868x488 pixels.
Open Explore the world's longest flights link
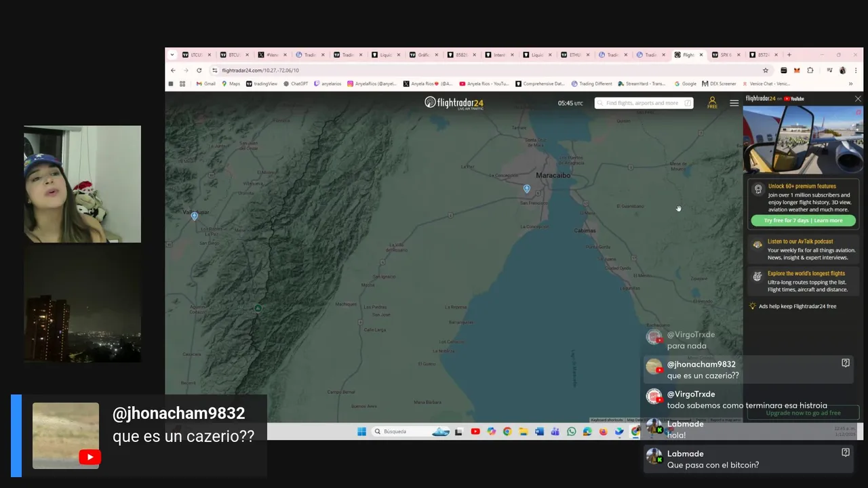(x=806, y=274)
